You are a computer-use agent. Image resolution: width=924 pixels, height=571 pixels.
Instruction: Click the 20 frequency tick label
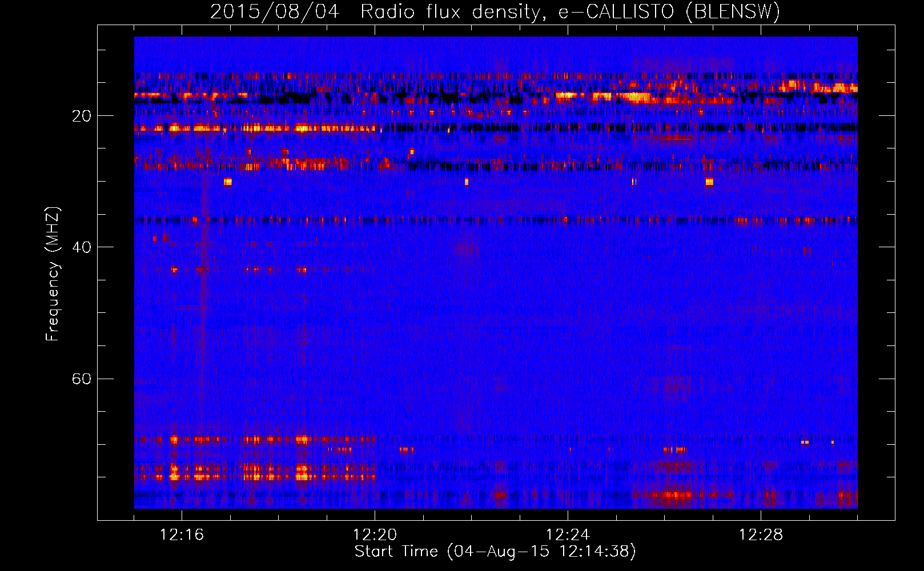(81, 116)
